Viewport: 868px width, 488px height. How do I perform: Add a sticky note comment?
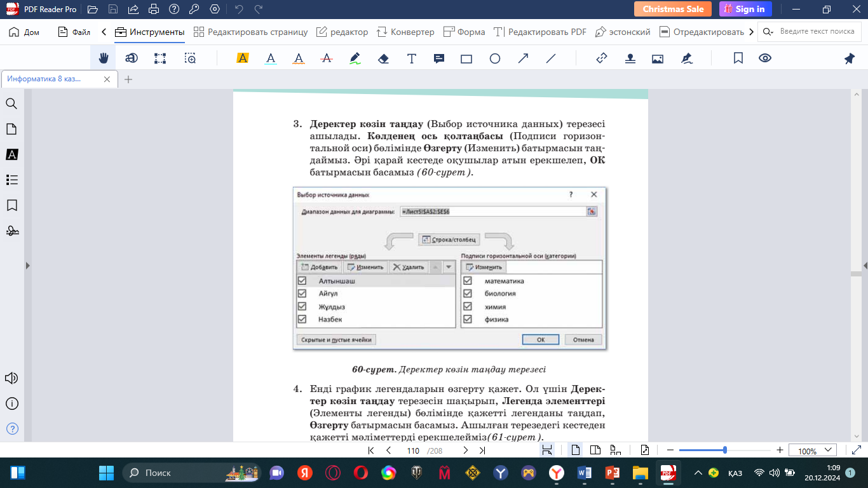click(438, 58)
